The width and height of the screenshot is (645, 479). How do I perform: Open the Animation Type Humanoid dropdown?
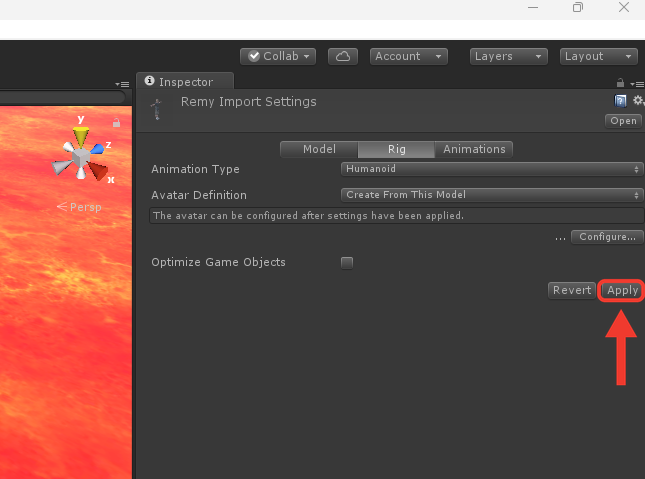(x=492, y=169)
